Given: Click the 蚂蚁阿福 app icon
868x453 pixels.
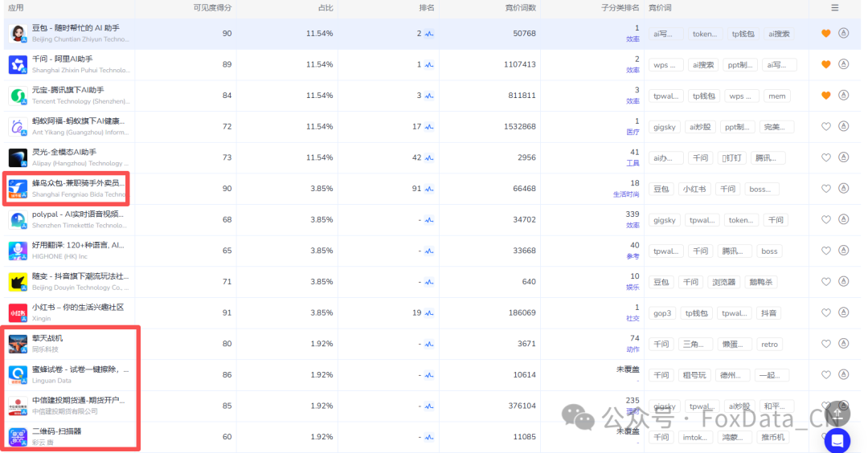Looking at the screenshot, I should 18,127.
